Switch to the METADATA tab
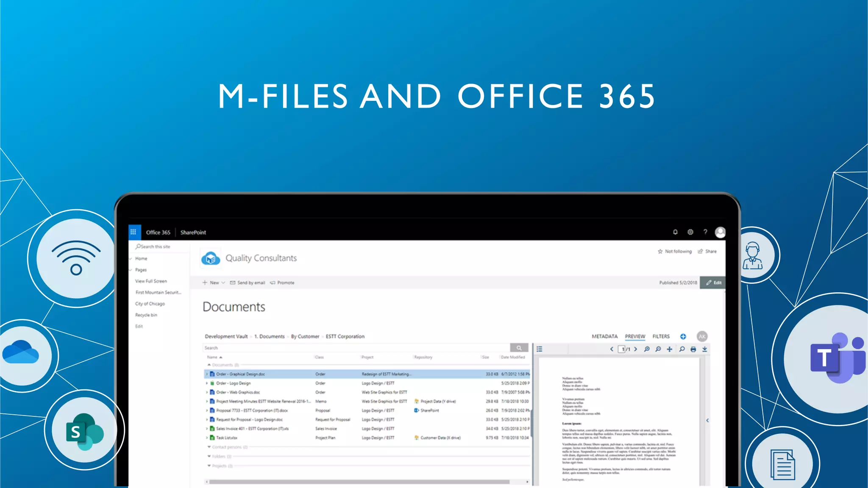868x488 pixels. click(605, 336)
